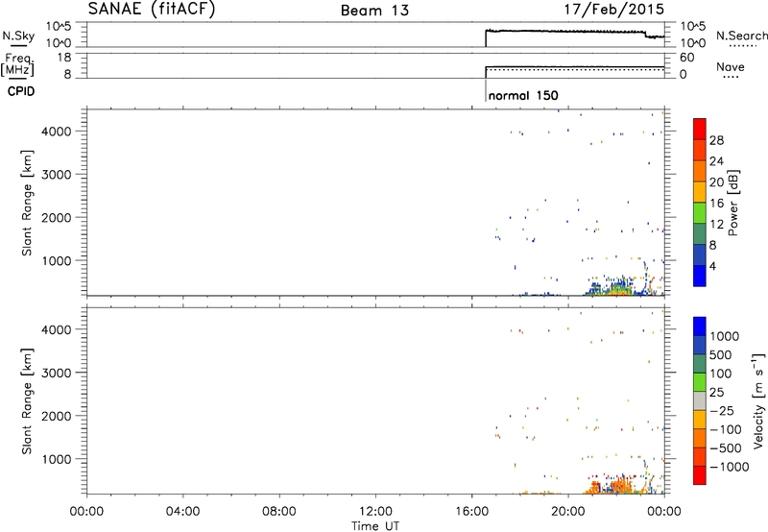Click the Velocity colorbar -500 tick label

(726, 447)
